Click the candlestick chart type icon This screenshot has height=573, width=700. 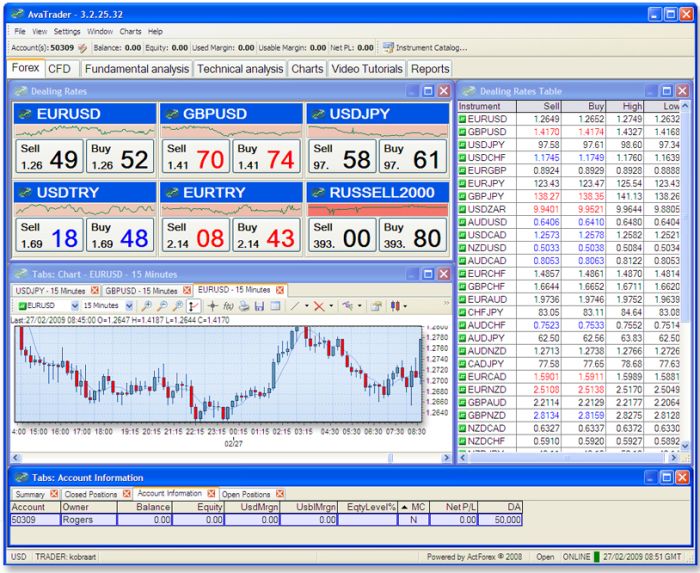pos(395,306)
